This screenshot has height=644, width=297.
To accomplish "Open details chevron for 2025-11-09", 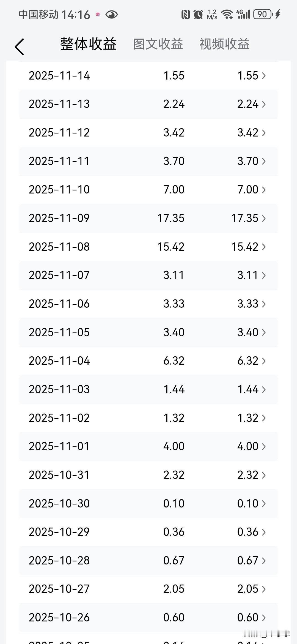I will point(264,218).
